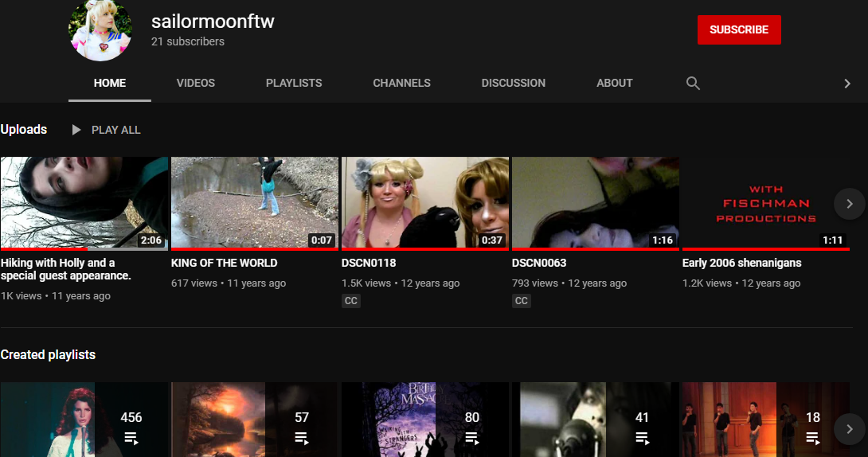Click the Fischman Productions thumbnail
The height and width of the screenshot is (457, 868).
coord(766,203)
